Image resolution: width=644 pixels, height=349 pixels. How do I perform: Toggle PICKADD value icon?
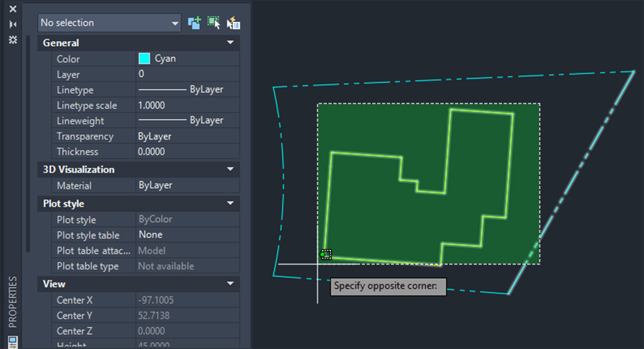(x=194, y=23)
